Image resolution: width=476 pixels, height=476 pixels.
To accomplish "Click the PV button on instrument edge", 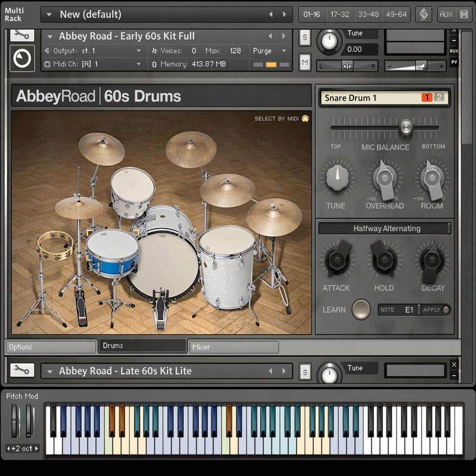I will (454, 62).
